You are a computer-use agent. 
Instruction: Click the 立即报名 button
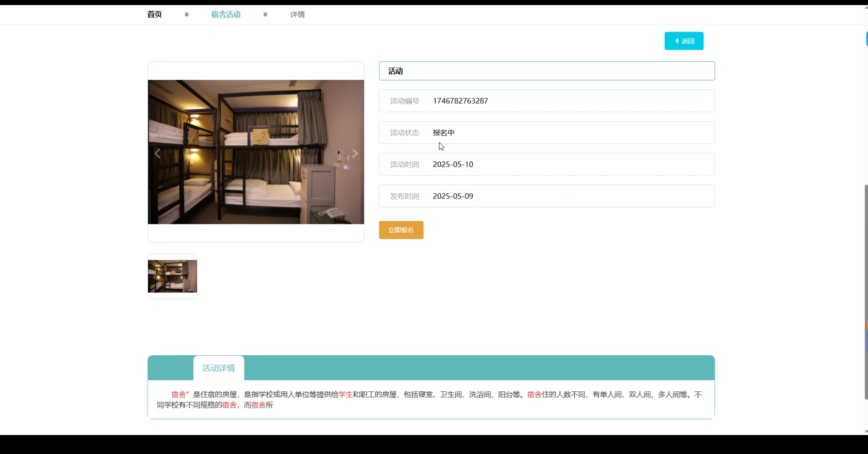pos(401,230)
